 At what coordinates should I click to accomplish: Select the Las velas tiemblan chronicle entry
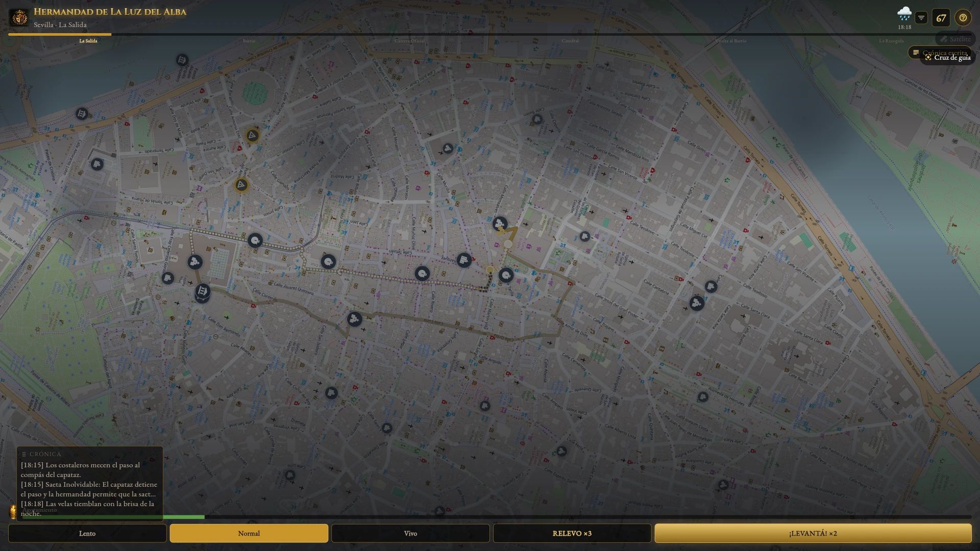tap(88, 508)
